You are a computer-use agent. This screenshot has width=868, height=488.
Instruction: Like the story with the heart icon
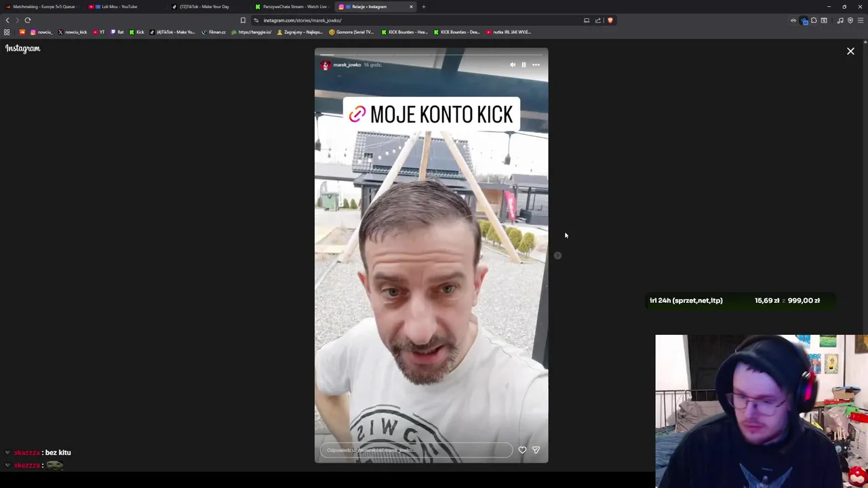(522, 450)
